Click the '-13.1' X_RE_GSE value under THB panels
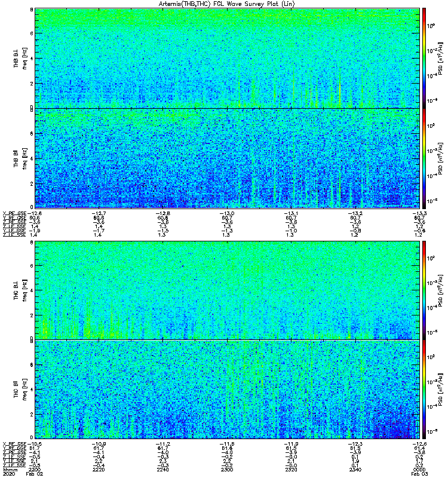This screenshot has width=448, height=478. [x=291, y=213]
